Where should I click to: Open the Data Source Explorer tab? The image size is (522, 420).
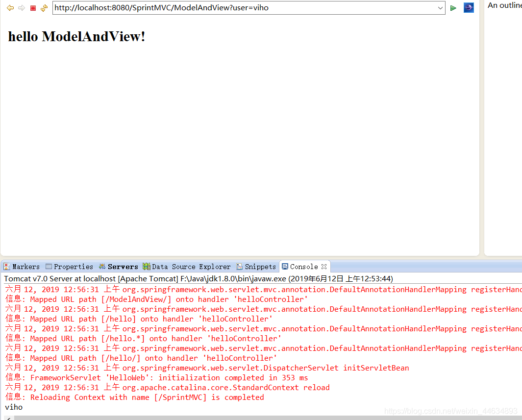coord(186,267)
